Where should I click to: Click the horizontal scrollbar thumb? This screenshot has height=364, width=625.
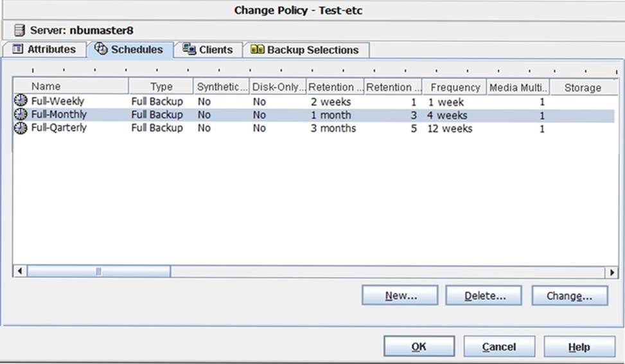tap(98, 272)
